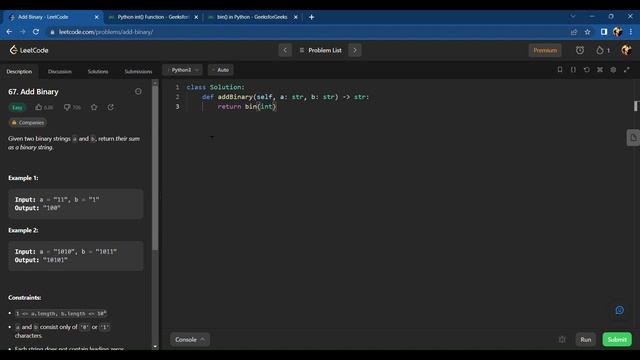Click the circle icon beside Add Binary title
Image resolution: width=640 pixels, height=360 pixels.
[x=138, y=91]
